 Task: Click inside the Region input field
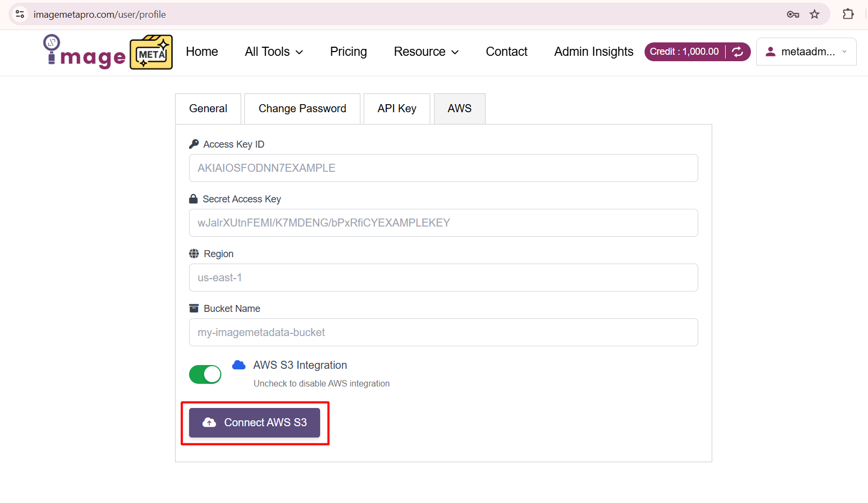coord(443,278)
